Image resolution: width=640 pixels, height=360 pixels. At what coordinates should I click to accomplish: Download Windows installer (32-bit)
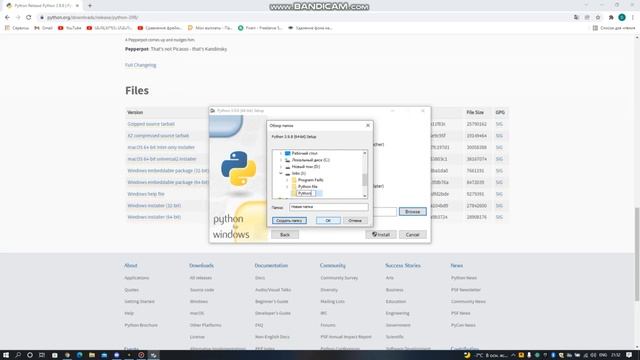pos(154,206)
